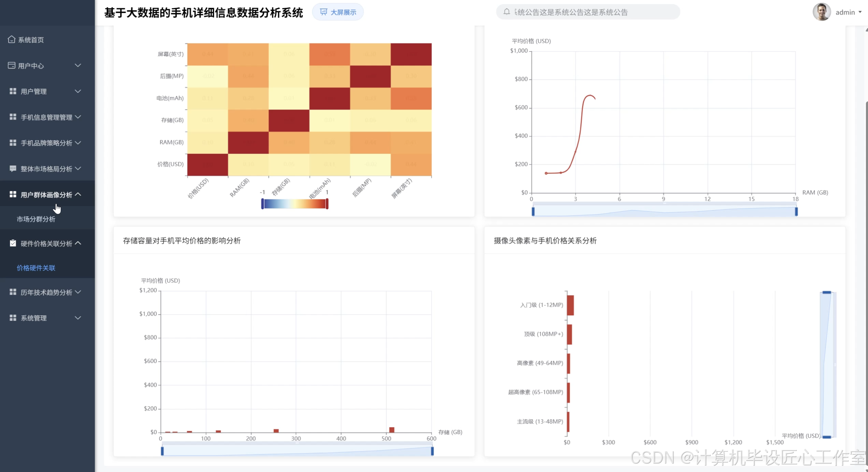Click the 摄像头像素与手机价格关系分析 title
The image size is (868, 472).
[545, 241]
